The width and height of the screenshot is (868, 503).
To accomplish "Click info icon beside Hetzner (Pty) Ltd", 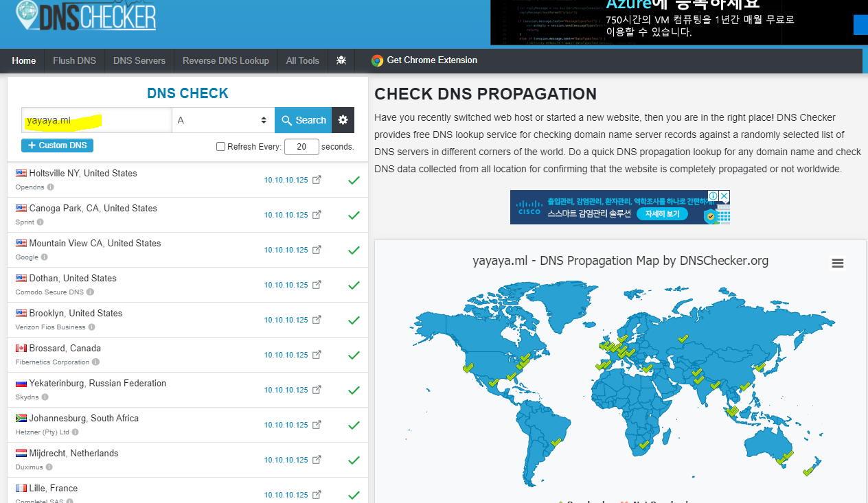I will point(75,432).
